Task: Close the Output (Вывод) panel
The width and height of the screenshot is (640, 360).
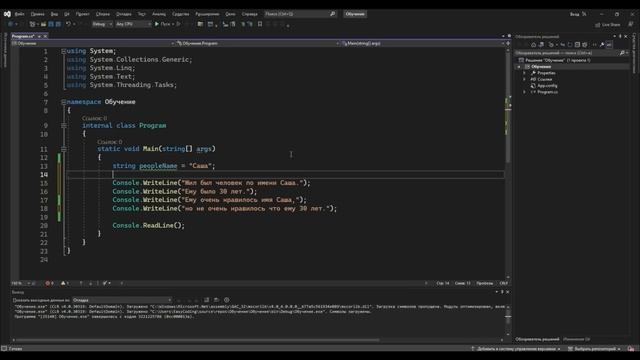Action: click(x=508, y=292)
